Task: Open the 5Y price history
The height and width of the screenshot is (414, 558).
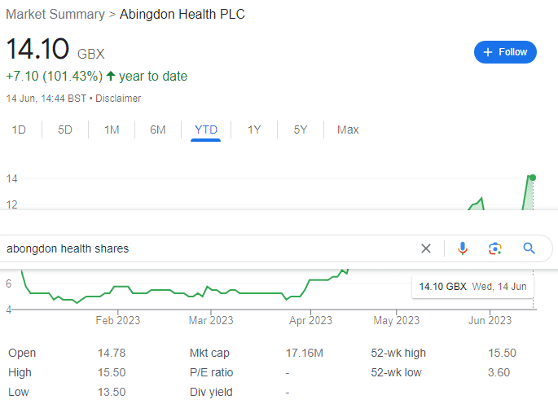Action: tap(300, 130)
